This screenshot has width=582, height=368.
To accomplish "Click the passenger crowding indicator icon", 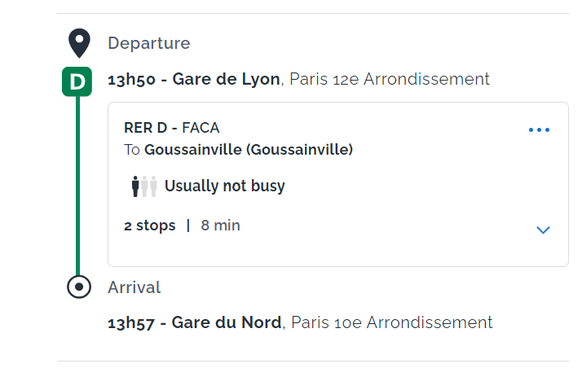I will (144, 186).
